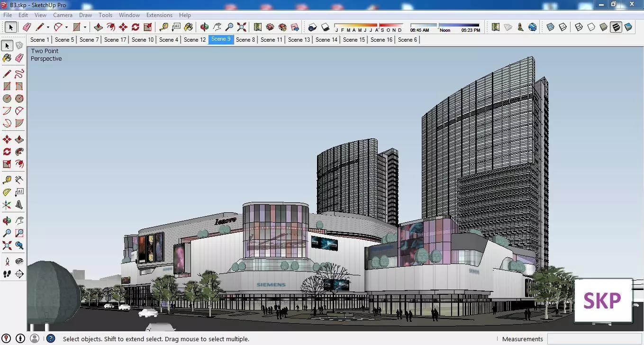Screen dimensions: 644x345
Task: Select the Polygon tool
Action: [x=19, y=99]
